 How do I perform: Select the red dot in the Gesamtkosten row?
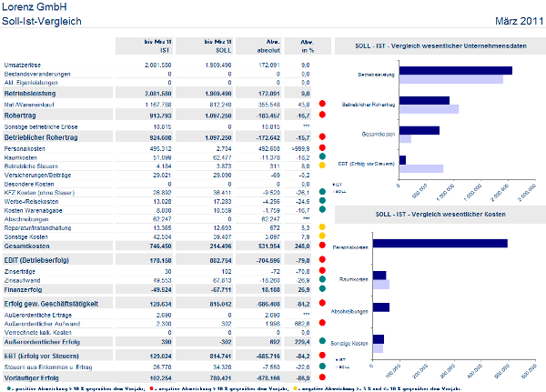click(322, 245)
